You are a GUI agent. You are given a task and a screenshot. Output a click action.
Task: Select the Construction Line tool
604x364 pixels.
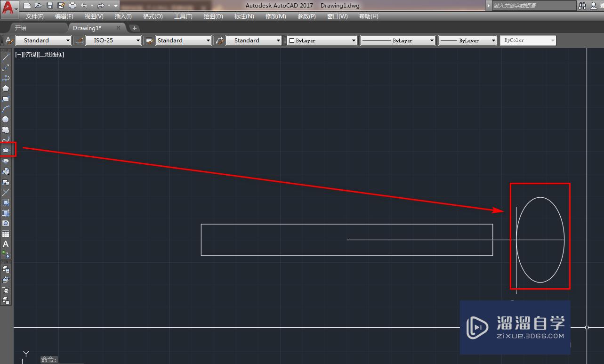coord(6,68)
